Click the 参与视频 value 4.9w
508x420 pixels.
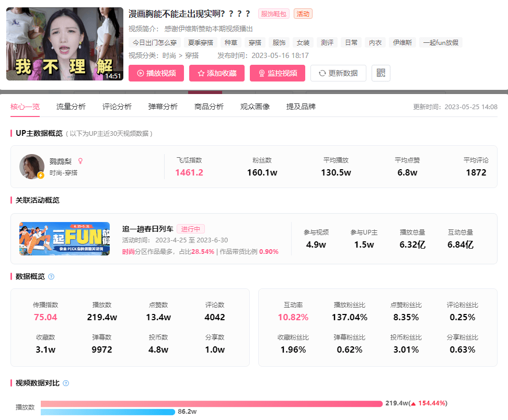[x=316, y=244]
